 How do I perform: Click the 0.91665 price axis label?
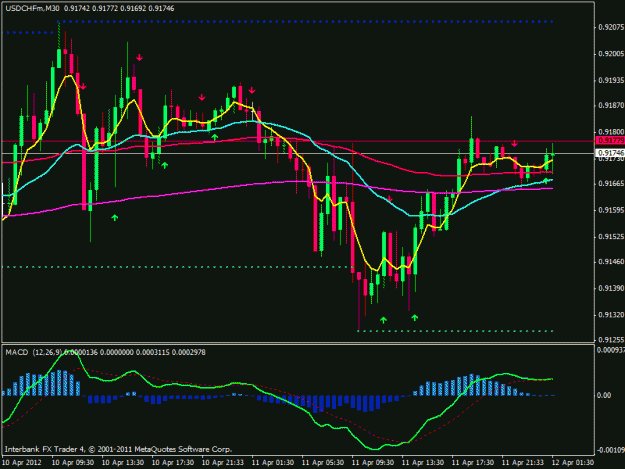611,184
